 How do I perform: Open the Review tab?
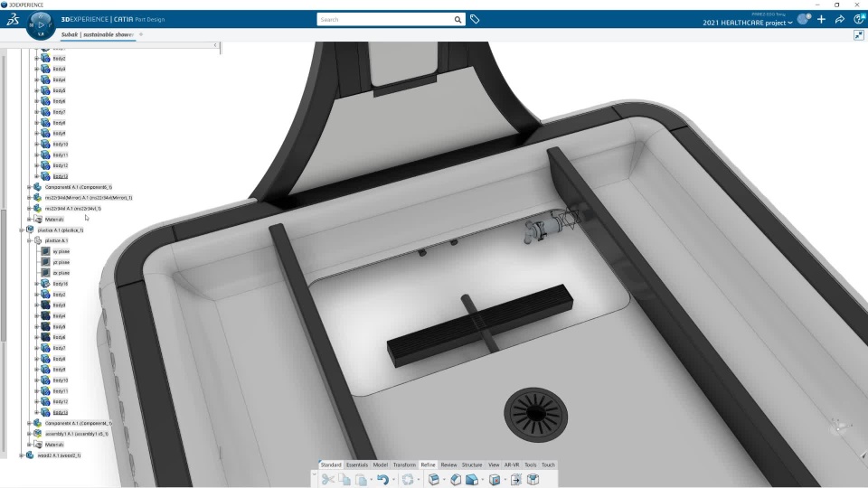[x=449, y=465]
